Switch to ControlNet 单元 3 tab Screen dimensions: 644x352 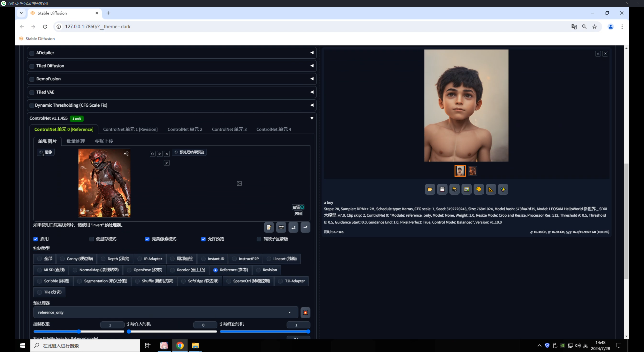pyautogui.click(x=229, y=129)
